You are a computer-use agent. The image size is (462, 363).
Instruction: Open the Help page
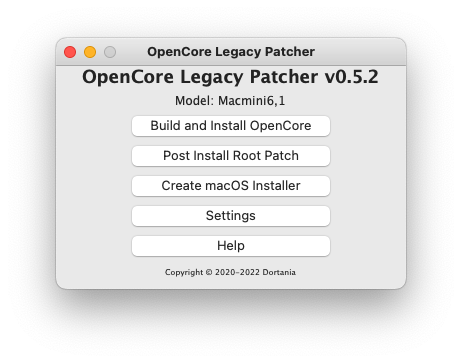pyautogui.click(x=231, y=246)
